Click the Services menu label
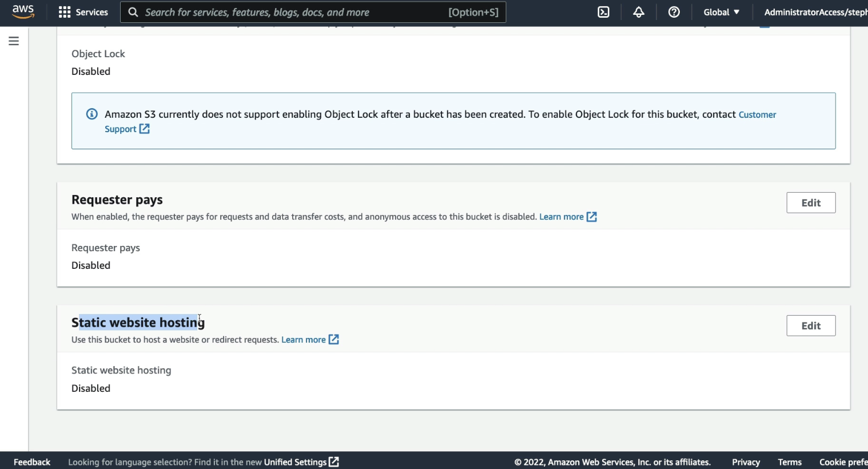868x469 pixels. 91,12
